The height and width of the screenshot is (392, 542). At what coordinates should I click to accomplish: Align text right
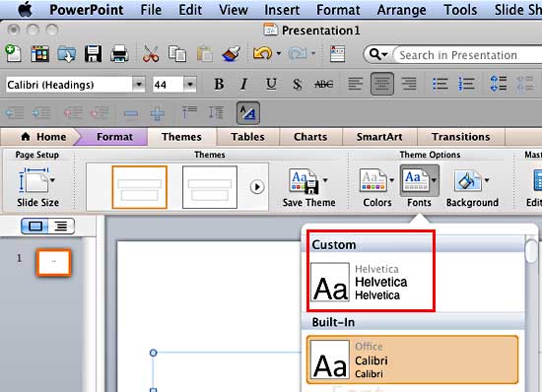pos(409,84)
